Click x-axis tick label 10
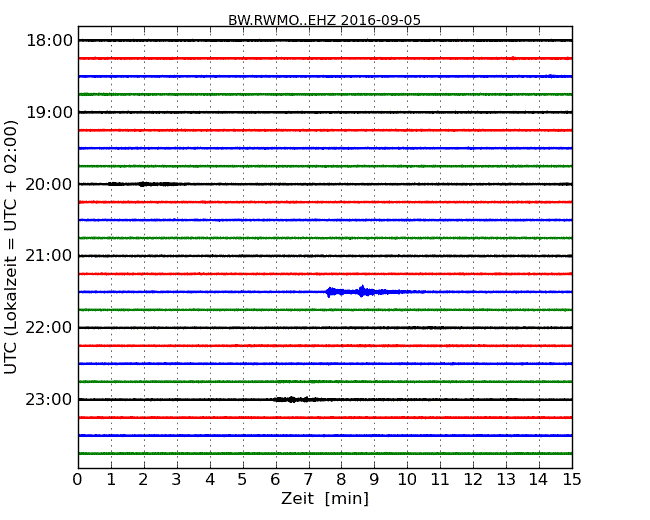This screenshot has height=520, width=650. point(407,479)
